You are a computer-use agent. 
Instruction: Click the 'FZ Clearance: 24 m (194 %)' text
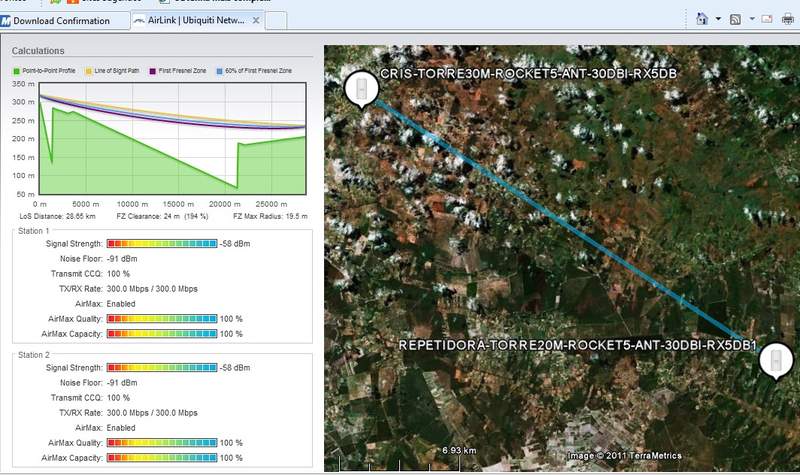162,216
